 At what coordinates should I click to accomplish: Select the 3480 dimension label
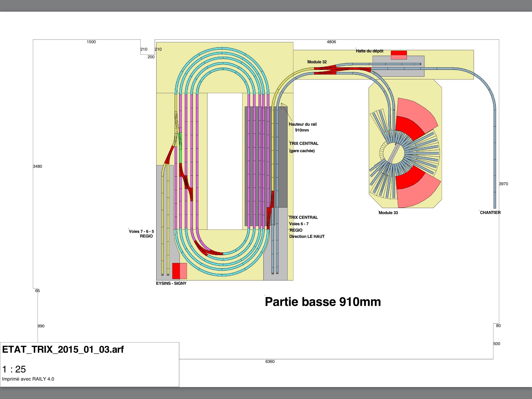37,167
